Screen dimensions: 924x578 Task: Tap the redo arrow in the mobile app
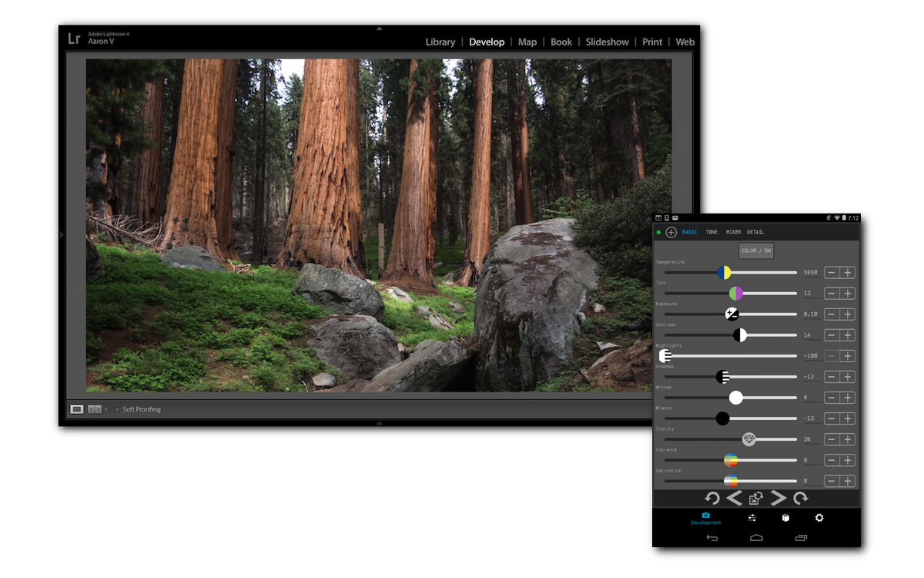coord(801,499)
